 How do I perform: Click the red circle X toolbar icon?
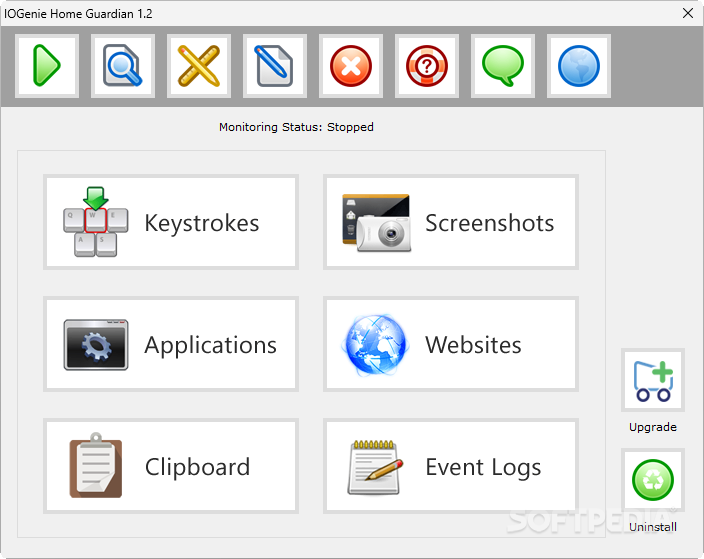coord(351,66)
